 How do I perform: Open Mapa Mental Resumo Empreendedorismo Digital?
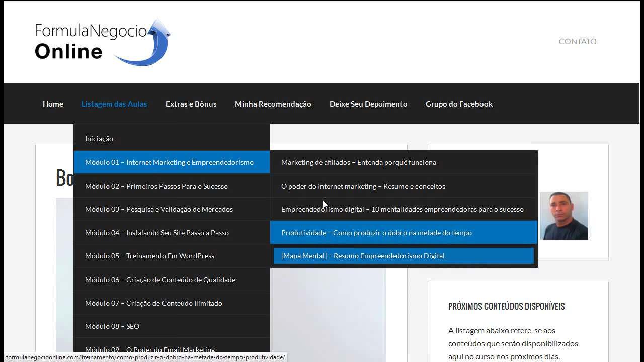(363, 256)
